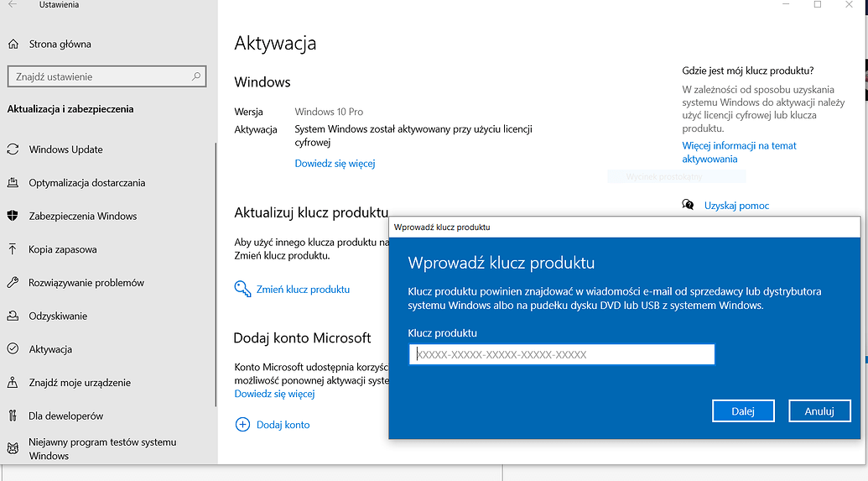Select Windows Update in the sidebar
The height and width of the screenshot is (481, 868).
click(66, 149)
